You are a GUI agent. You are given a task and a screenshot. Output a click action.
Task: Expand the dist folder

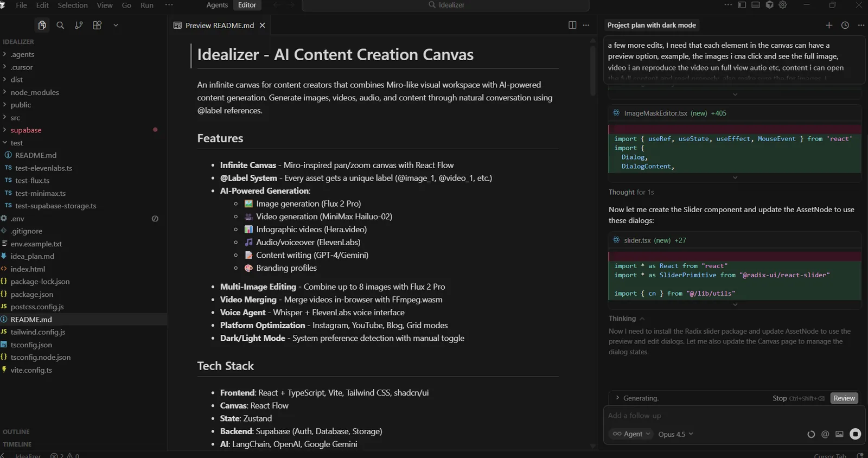click(16, 80)
